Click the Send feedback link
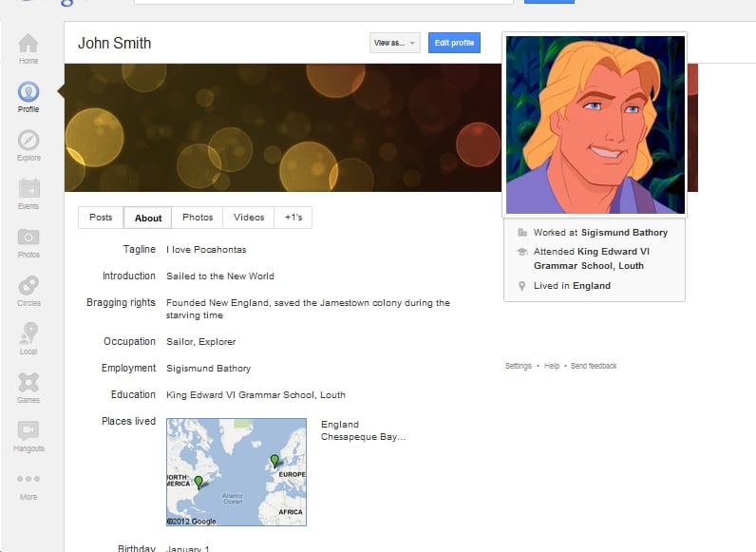Image resolution: width=756 pixels, height=552 pixels. (x=594, y=366)
